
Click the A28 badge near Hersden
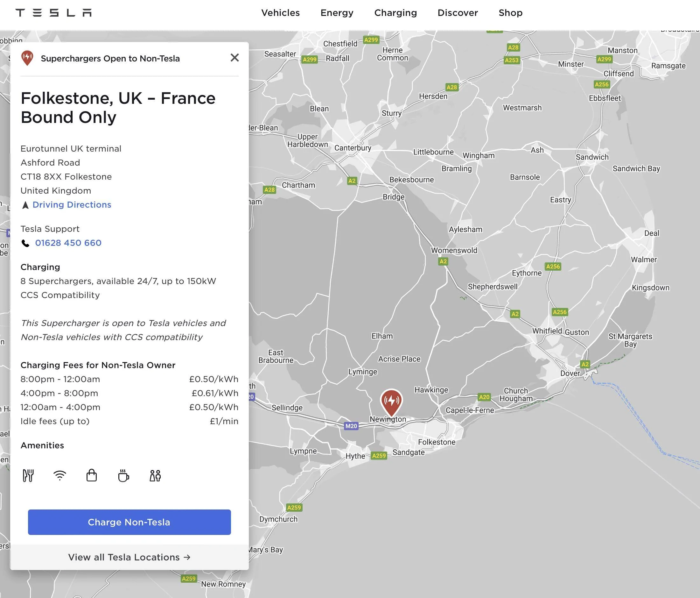[452, 87]
